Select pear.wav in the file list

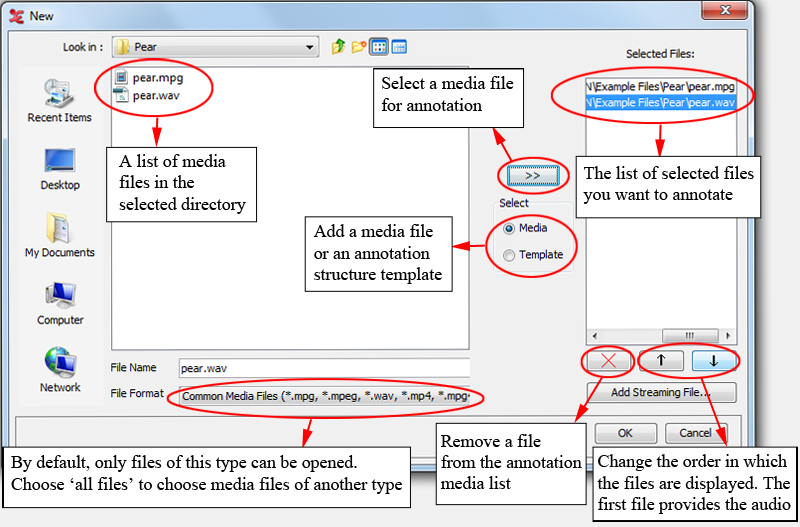point(157,95)
